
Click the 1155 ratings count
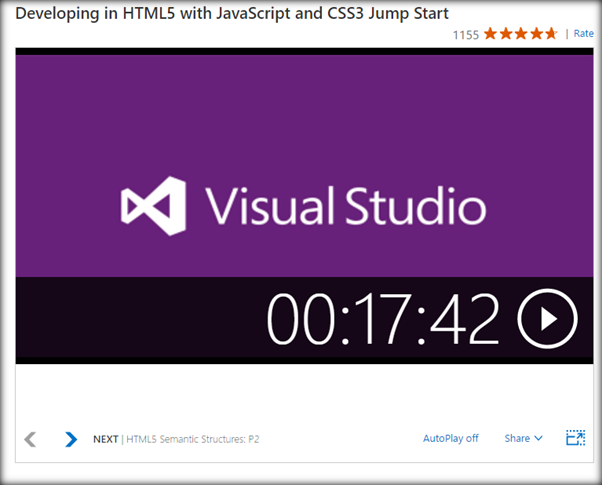(466, 35)
